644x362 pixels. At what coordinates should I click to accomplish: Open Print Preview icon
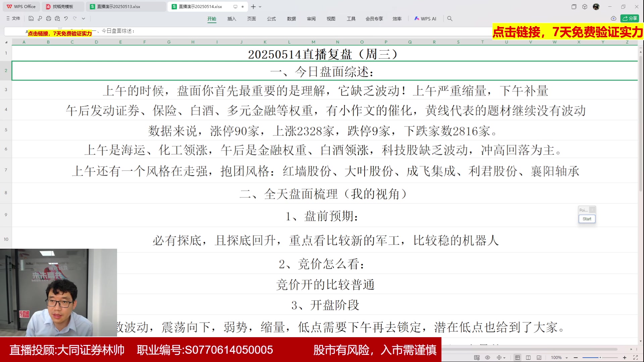tap(57, 19)
